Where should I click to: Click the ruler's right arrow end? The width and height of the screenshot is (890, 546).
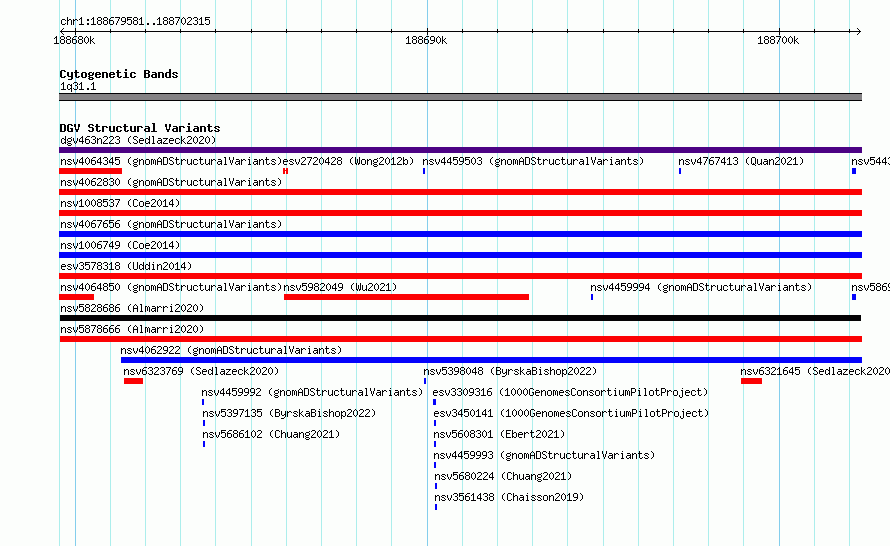[859, 31]
